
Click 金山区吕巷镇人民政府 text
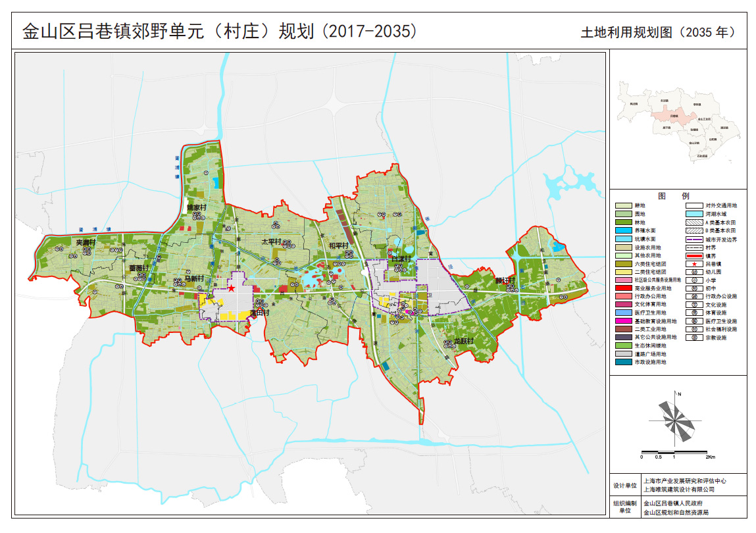pos(673,503)
